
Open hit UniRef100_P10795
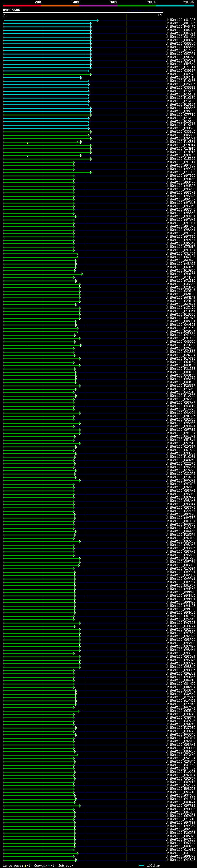pos(180,396)
